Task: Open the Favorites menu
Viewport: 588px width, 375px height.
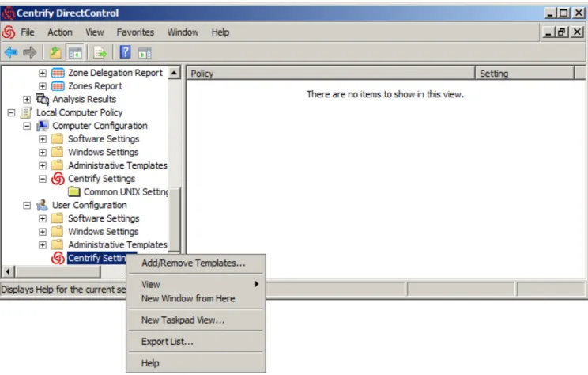Action: click(x=135, y=32)
